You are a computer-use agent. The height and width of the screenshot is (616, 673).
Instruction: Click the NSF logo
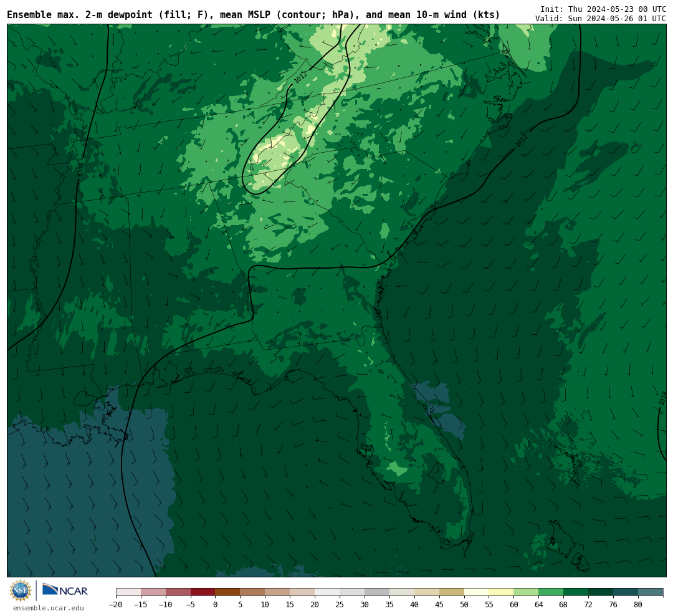pos(20,590)
